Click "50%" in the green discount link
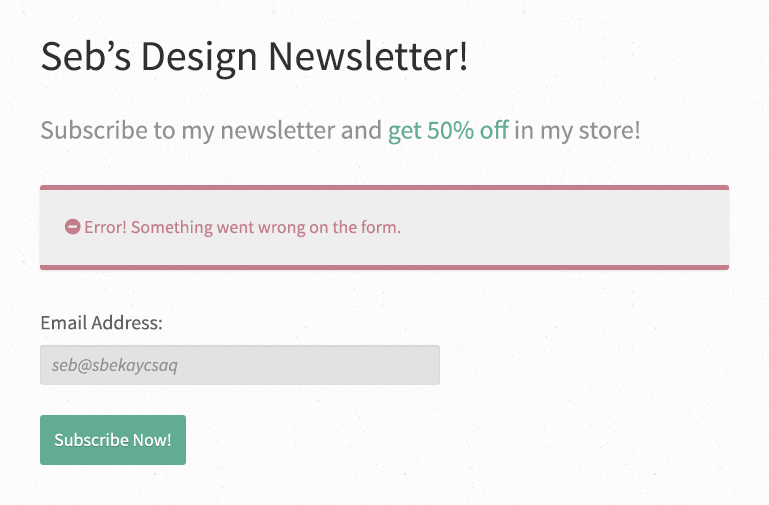 pos(450,130)
